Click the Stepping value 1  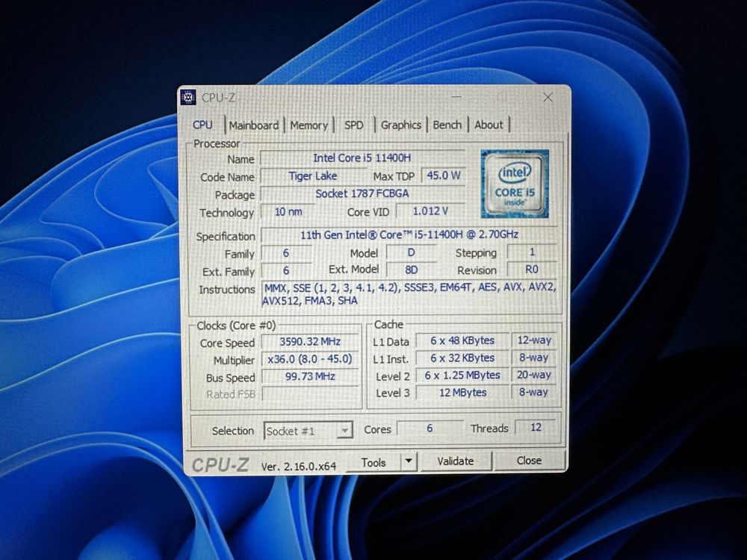(x=532, y=252)
